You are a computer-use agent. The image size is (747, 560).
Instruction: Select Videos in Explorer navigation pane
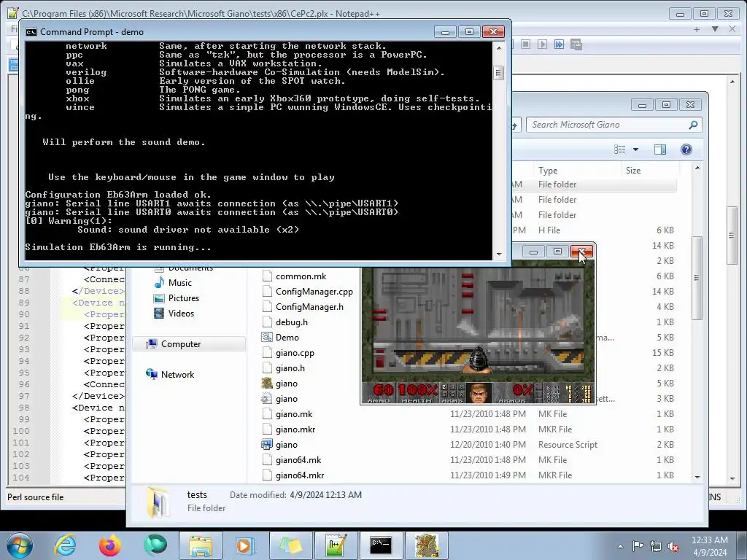(x=181, y=314)
